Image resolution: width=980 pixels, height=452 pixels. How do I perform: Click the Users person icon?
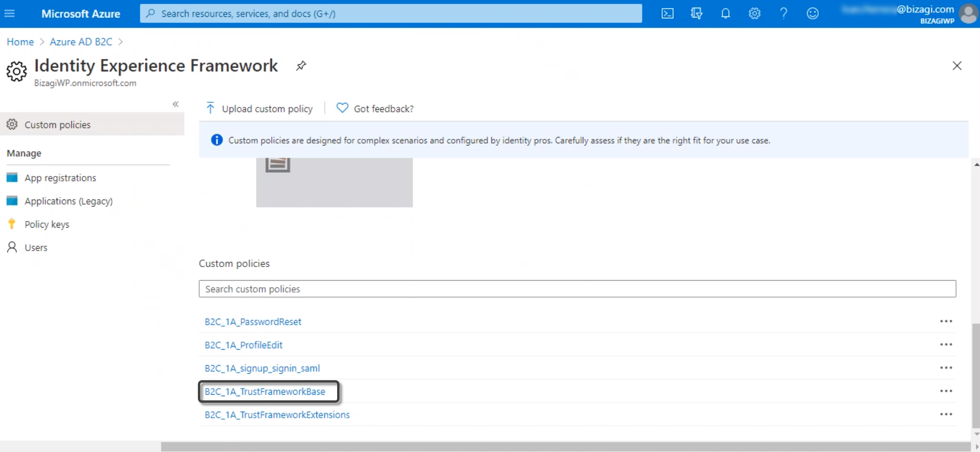pyautogui.click(x=12, y=247)
